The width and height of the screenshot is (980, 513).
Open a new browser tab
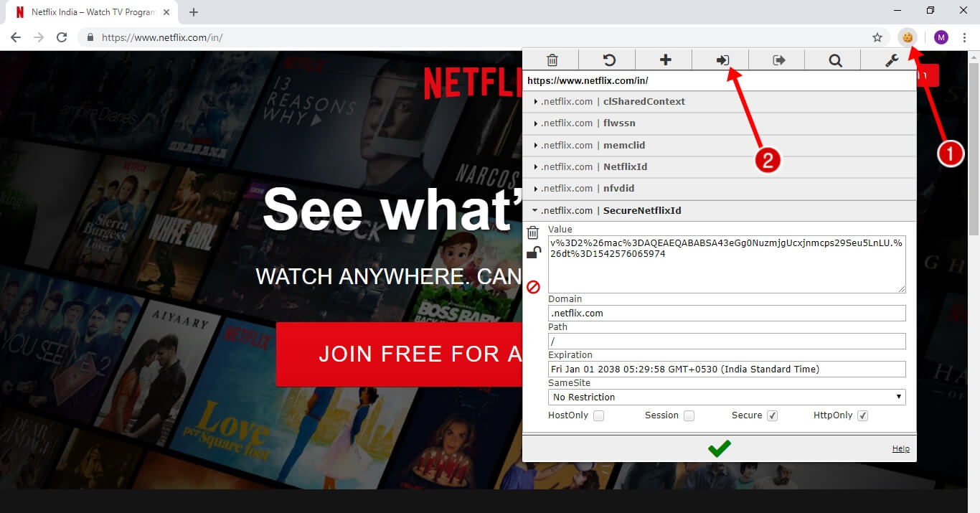tap(194, 12)
